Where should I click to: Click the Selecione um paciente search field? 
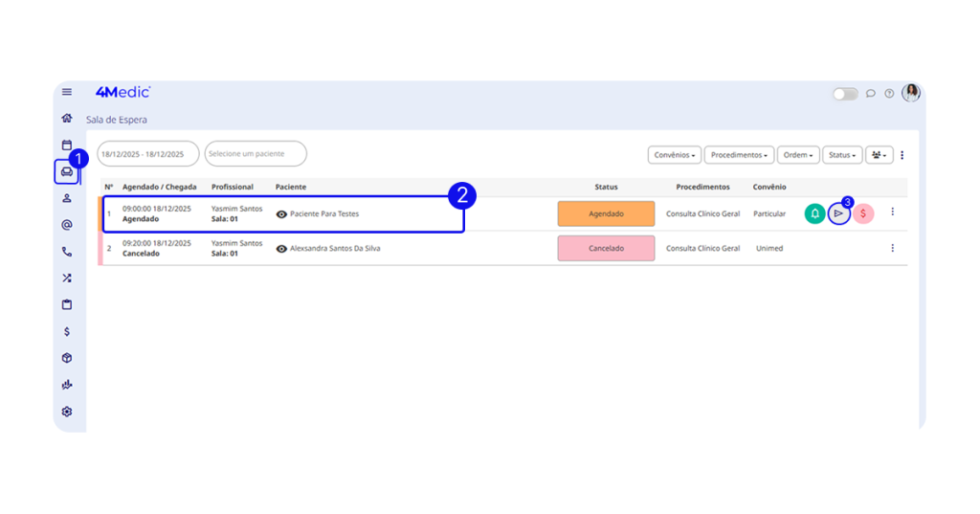click(x=256, y=154)
